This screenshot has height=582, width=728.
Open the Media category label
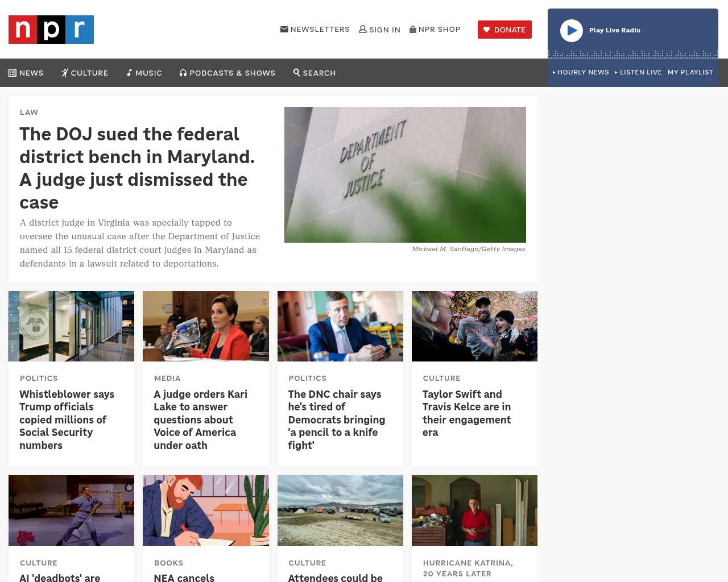(x=167, y=378)
